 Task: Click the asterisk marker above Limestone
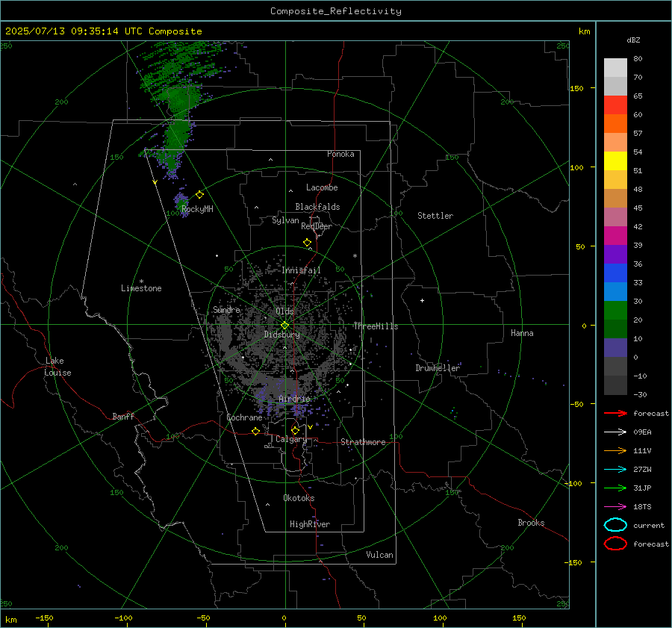click(141, 282)
